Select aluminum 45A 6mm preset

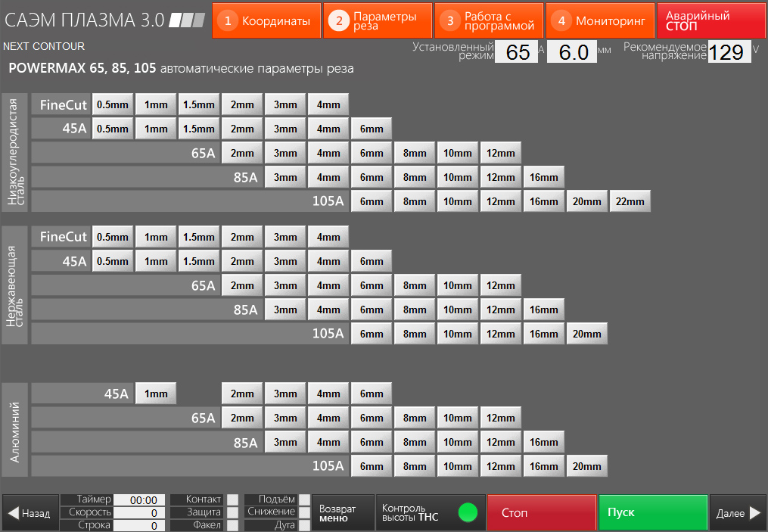click(x=372, y=394)
